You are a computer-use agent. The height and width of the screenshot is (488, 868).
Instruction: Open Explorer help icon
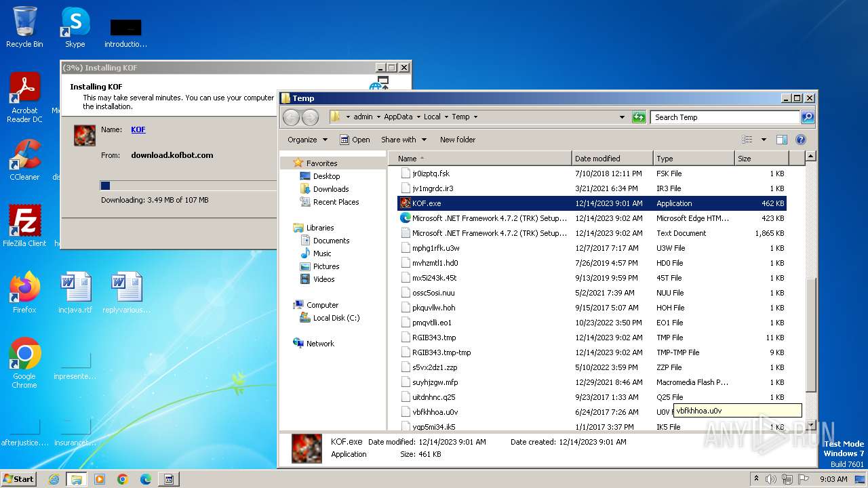800,140
